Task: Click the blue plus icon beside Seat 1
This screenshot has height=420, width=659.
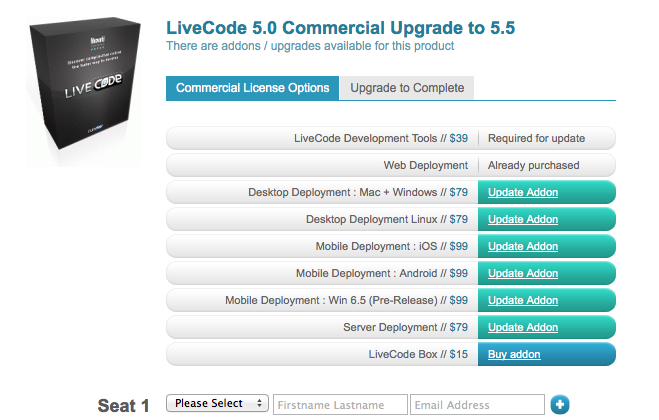Action: tap(560, 404)
